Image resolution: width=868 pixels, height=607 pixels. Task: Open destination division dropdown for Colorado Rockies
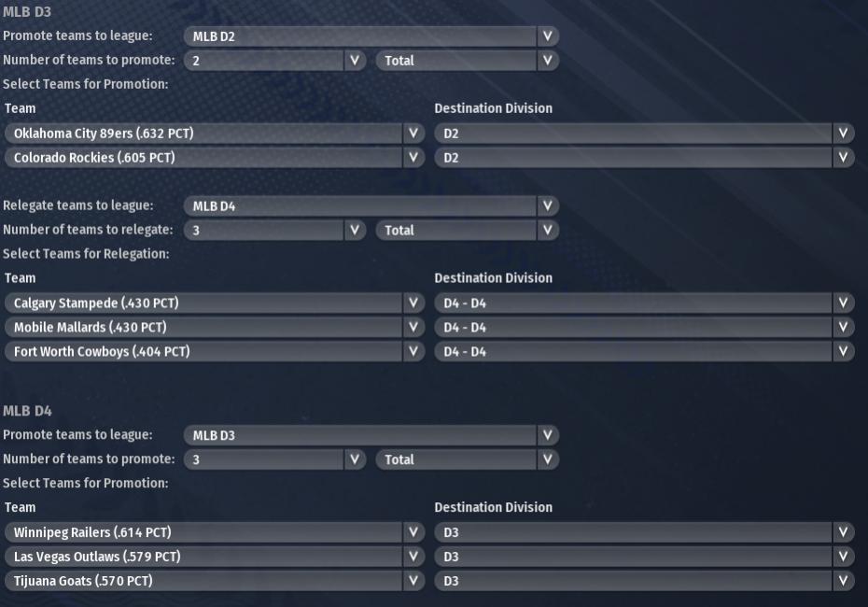click(644, 158)
